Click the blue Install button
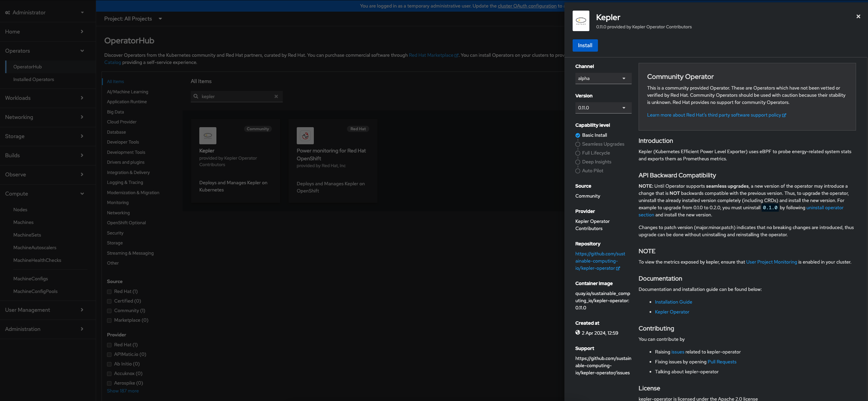The image size is (868, 401). [x=585, y=45]
